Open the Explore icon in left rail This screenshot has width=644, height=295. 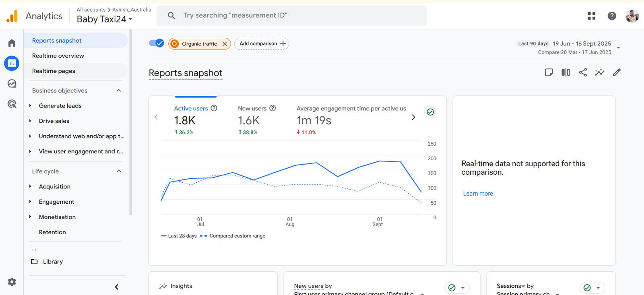tap(12, 84)
